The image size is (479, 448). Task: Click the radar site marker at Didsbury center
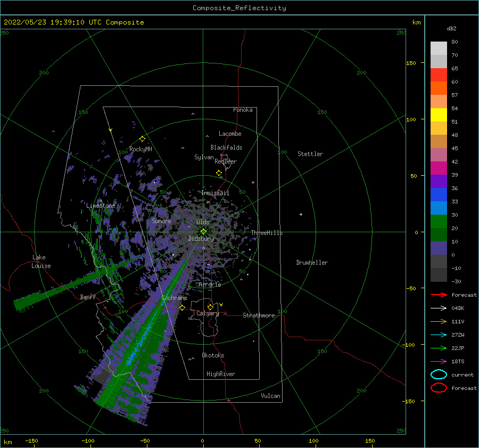coord(203,232)
